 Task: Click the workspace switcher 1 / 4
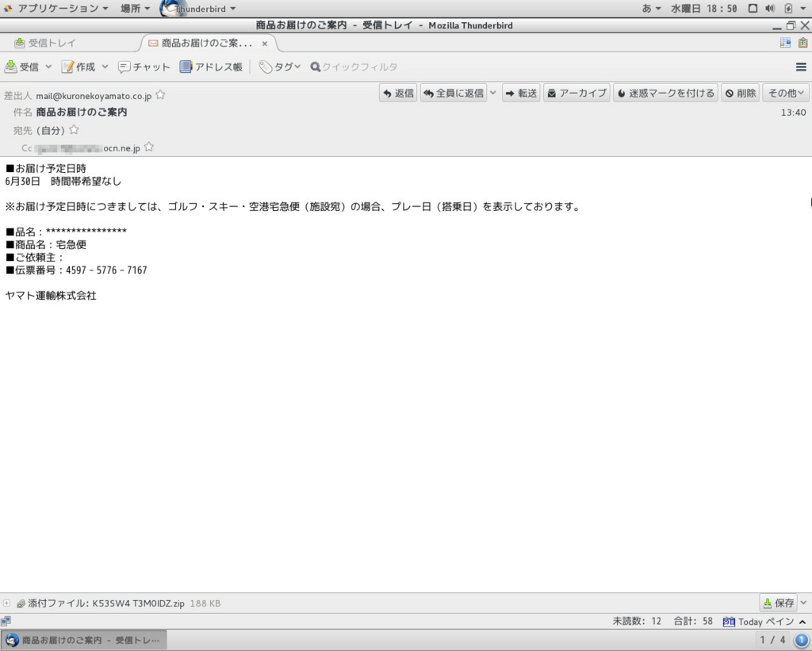[x=772, y=640]
